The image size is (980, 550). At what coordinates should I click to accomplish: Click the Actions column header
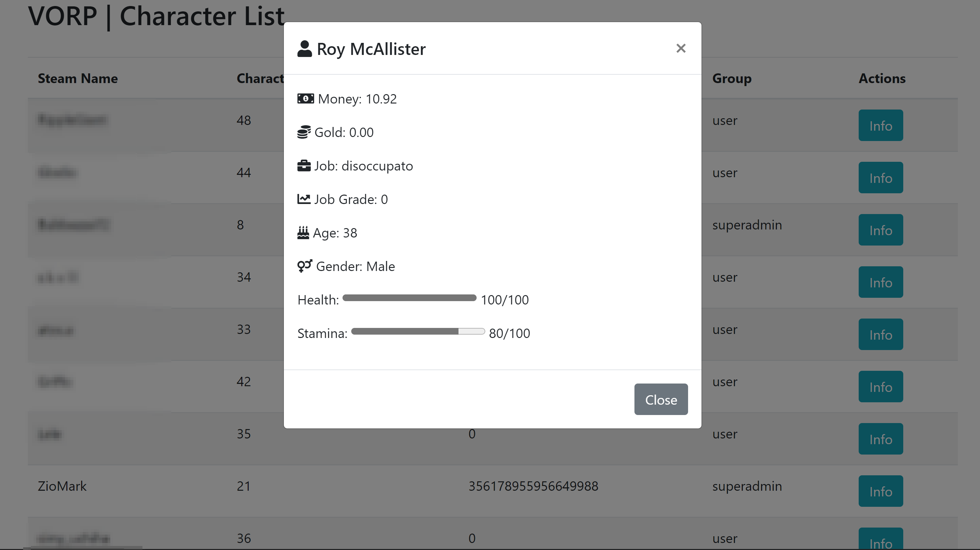tap(882, 78)
